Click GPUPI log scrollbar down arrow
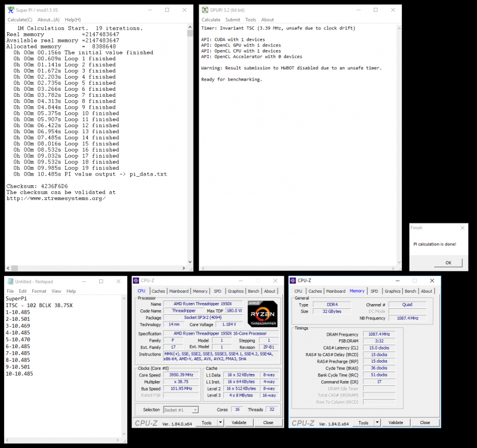 click(x=399, y=262)
